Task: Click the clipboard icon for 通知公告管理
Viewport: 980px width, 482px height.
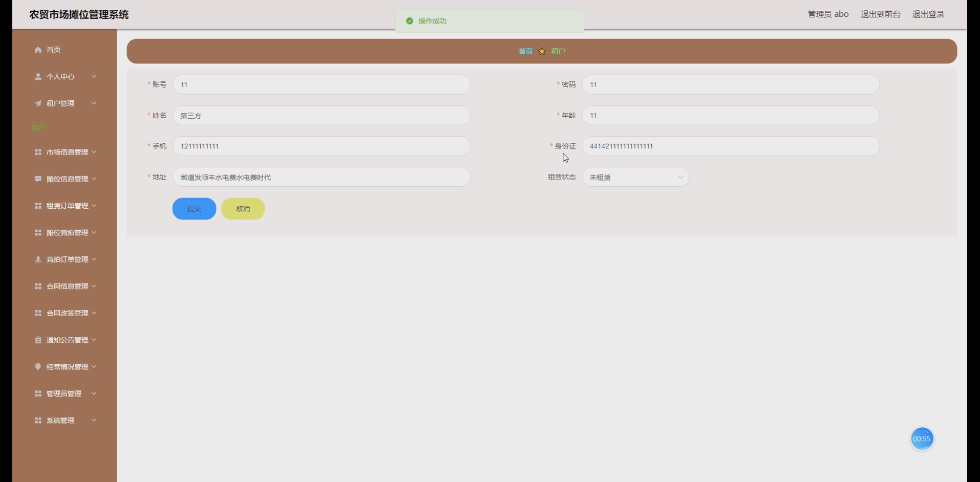Action: coord(38,340)
